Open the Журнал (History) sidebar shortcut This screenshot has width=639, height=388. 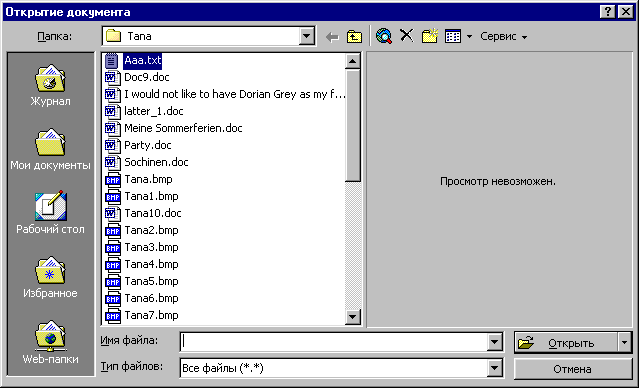(x=50, y=86)
